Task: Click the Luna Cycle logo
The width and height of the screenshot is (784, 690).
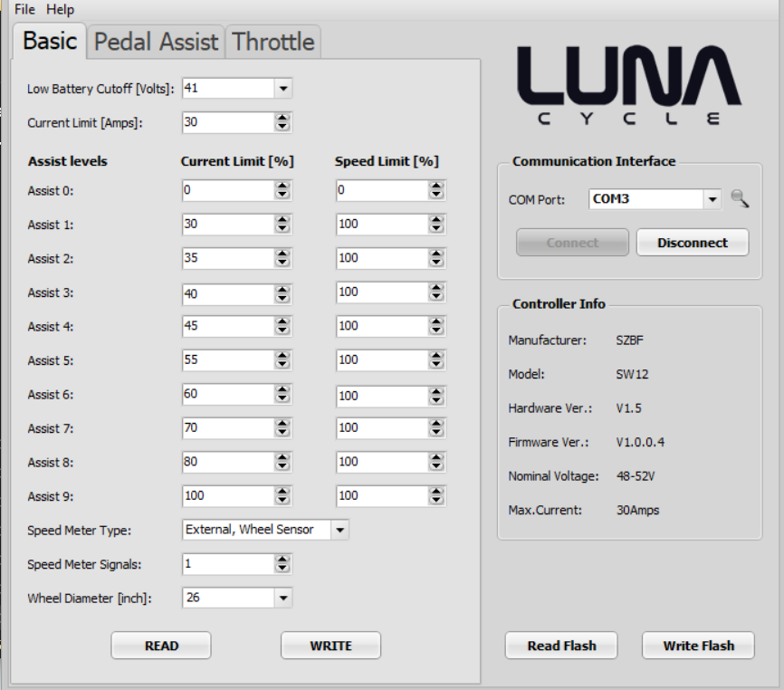Action: (629, 86)
